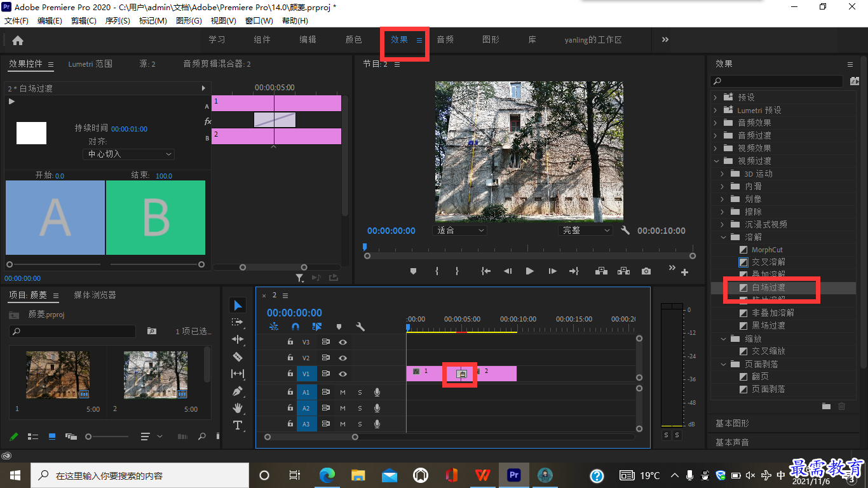
Task: Open the 媒体浏览器 tab
Action: click(x=95, y=295)
